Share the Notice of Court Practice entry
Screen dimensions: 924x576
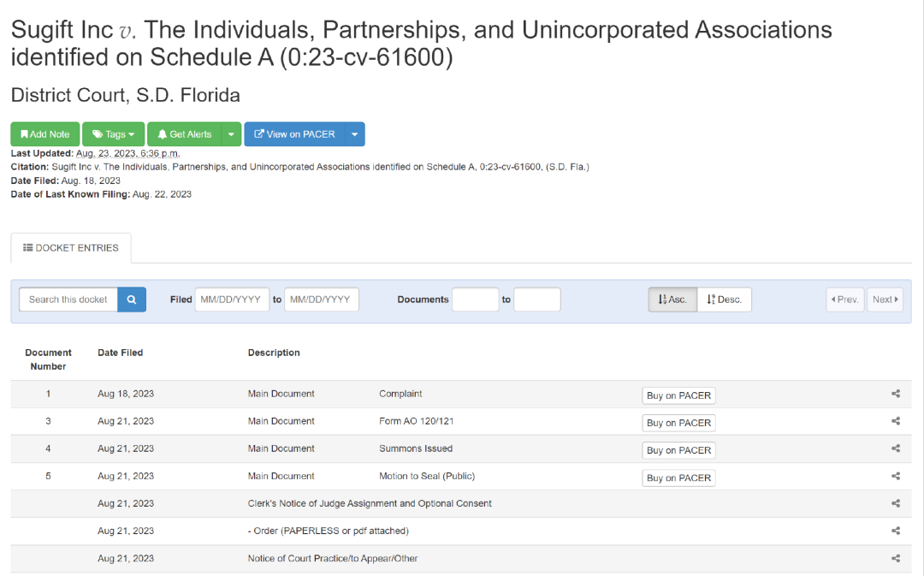(896, 558)
